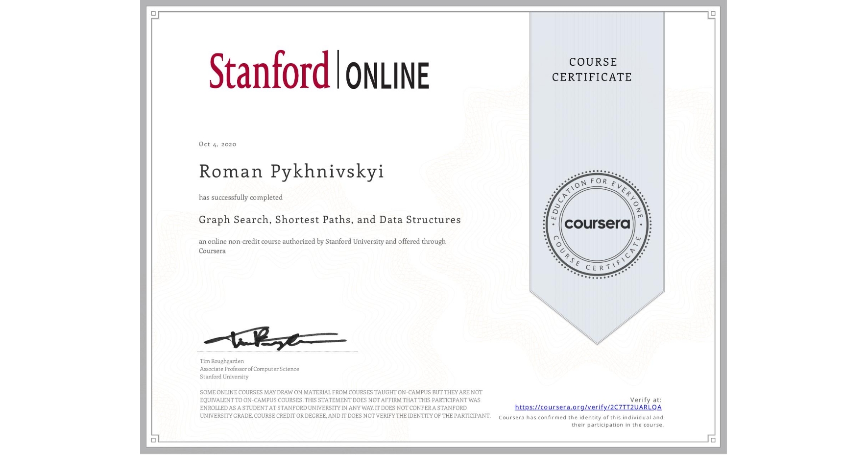
Task: Select the course title 'Graph Search, Shortest Paths'
Action: click(x=330, y=220)
